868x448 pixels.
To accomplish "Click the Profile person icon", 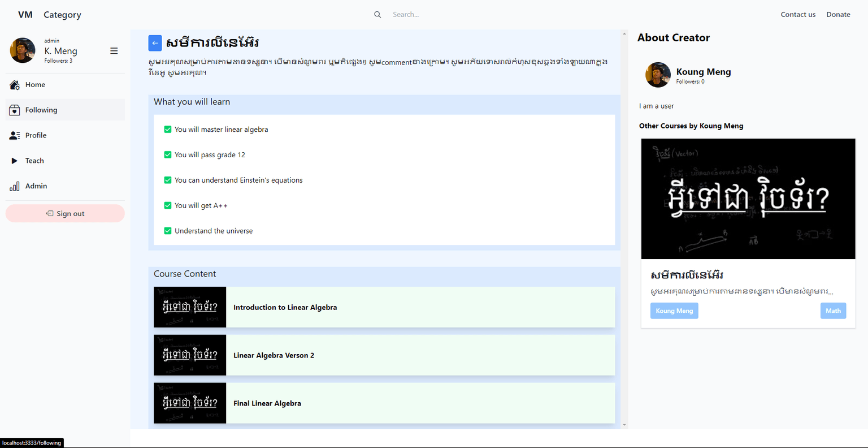I will pos(15,136).
